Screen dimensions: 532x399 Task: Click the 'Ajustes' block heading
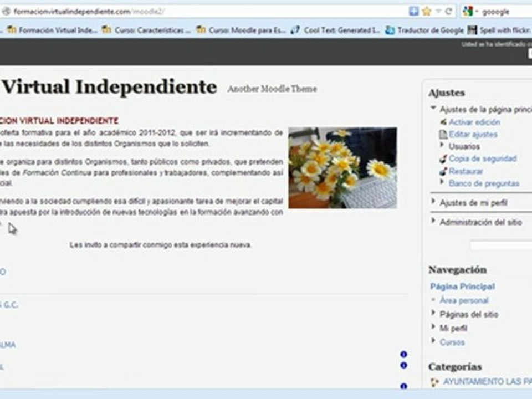click(447, 93)
